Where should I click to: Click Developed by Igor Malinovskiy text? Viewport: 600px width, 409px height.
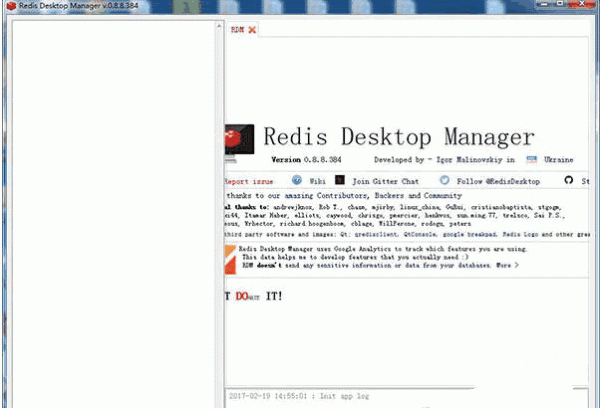tap(444, 160)
